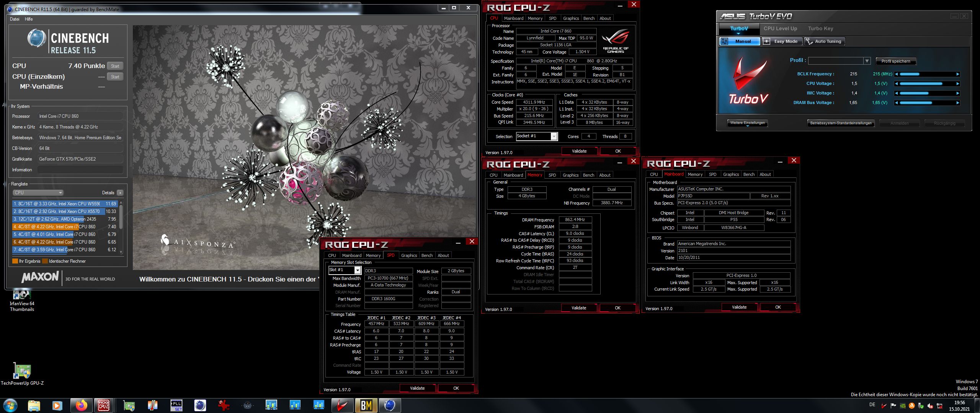Viewport: 980px width, 413px height.
Task: Adjust the CPU Voltage slider
Action: pos(927,84)
